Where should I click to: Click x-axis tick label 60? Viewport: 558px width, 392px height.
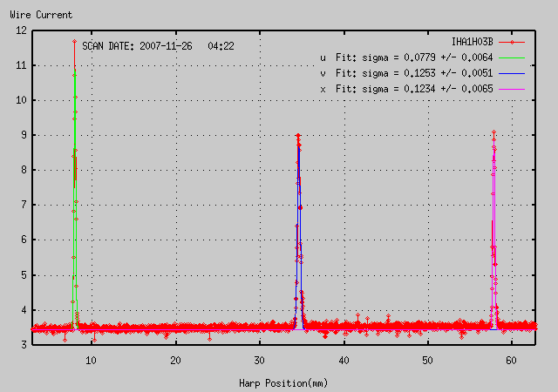[x=512, y=361]
